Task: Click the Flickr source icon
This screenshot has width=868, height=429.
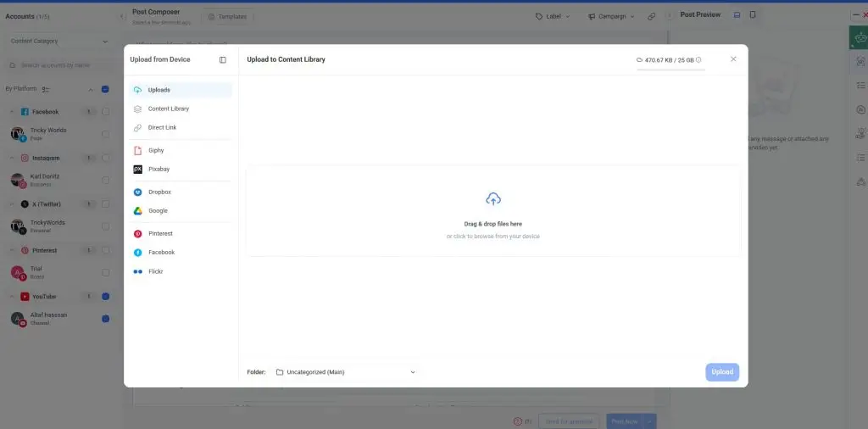Action: click(138, 272)
